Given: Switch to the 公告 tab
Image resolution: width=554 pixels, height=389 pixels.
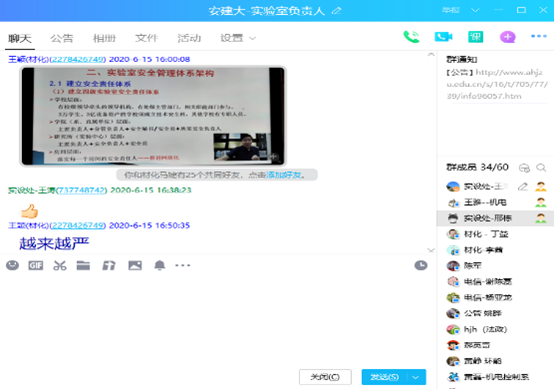Looking at the screenshot, I should (62, 38).
